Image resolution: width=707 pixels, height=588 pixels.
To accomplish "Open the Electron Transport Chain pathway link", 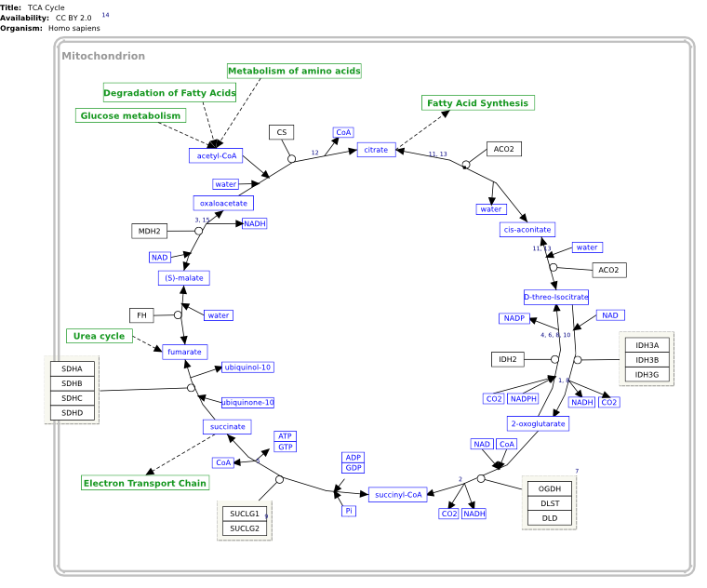I will 145,483.
